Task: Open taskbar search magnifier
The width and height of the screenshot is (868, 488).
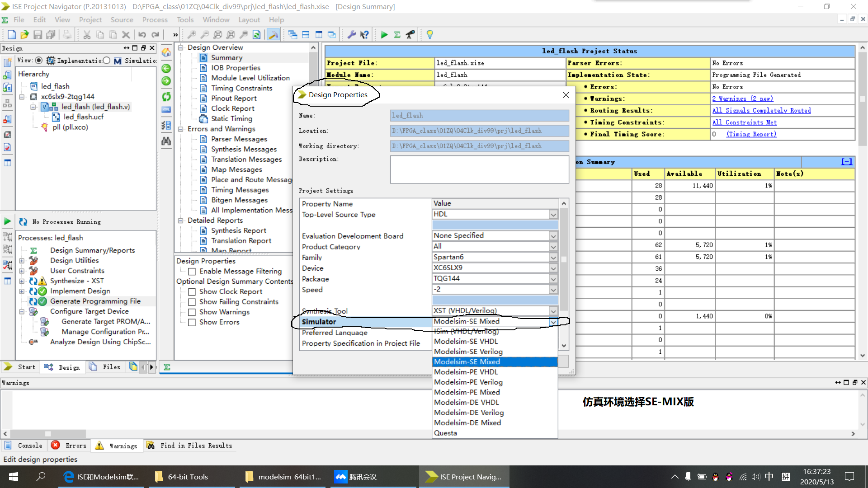Action: [41, 477]
